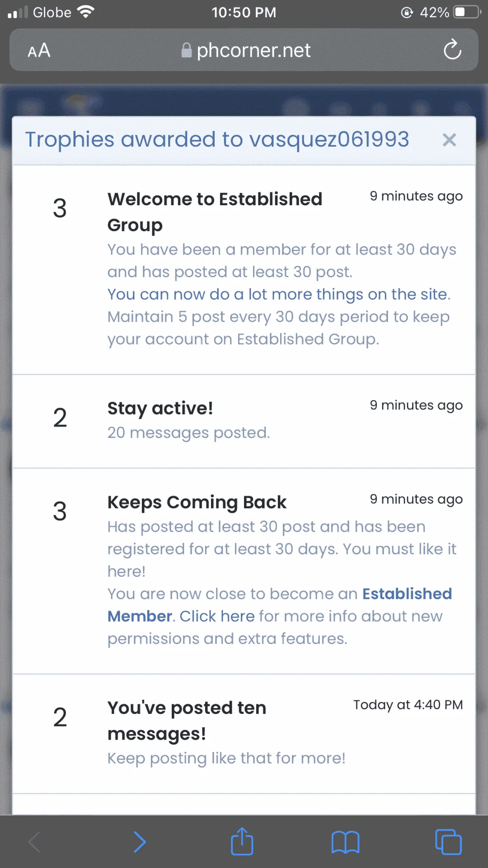Follow the "Click here" link for more info
Image resolution: width=488 pixels, height=868 pixels.
coord(217,616)
